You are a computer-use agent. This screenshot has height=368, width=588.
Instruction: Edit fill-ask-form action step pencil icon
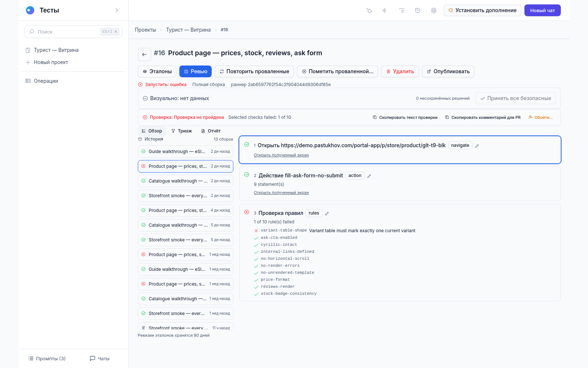point(369,176)
